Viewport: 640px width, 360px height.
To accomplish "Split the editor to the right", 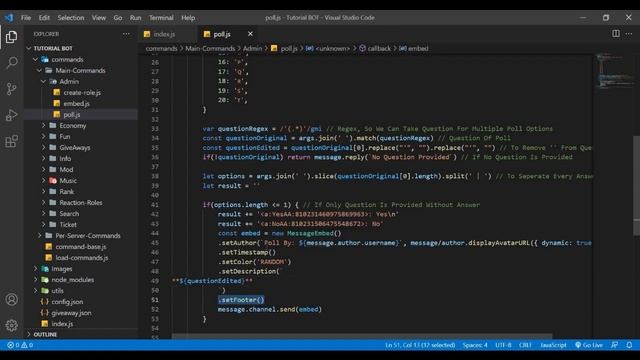I will 616,34.
